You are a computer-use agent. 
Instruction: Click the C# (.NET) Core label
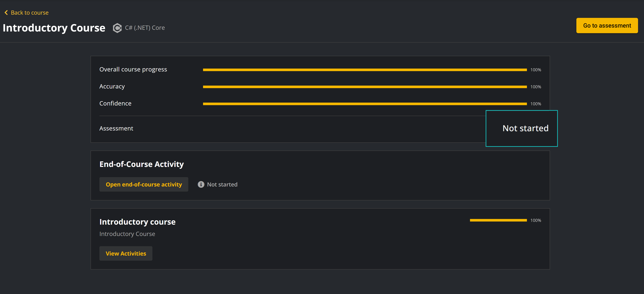pyautogui.click(x=145, y=28)
